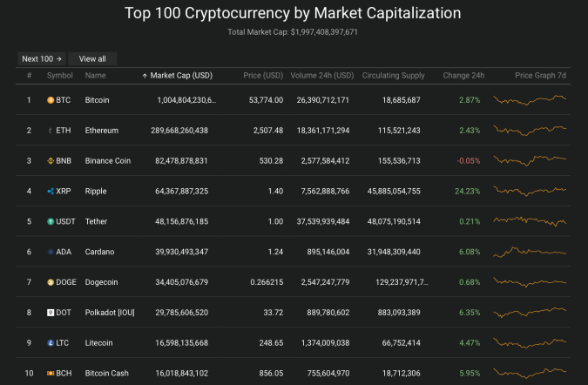Select the ETH symbol text

63,131
